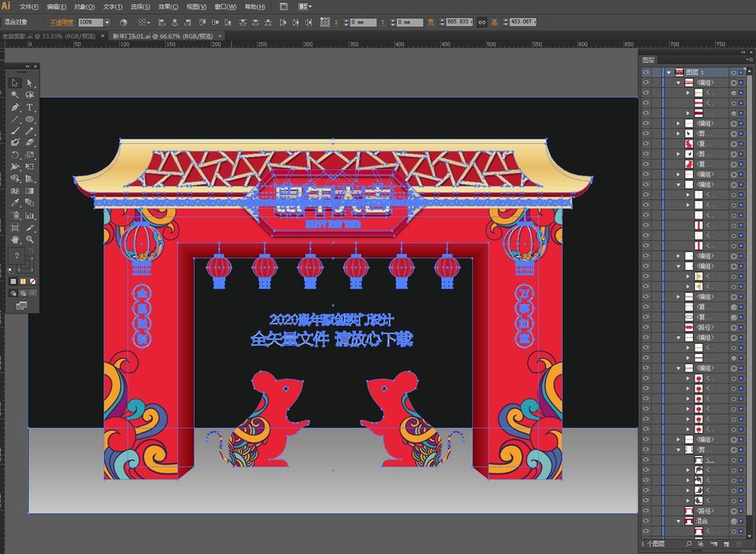Click the Locate Object magnifier in Layers panel
The image size is (756, 554).
click(688, 544)
